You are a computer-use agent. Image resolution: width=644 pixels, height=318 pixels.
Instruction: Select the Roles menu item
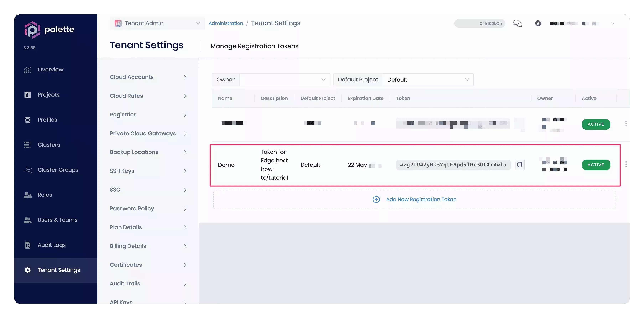(x=45, y=195)
